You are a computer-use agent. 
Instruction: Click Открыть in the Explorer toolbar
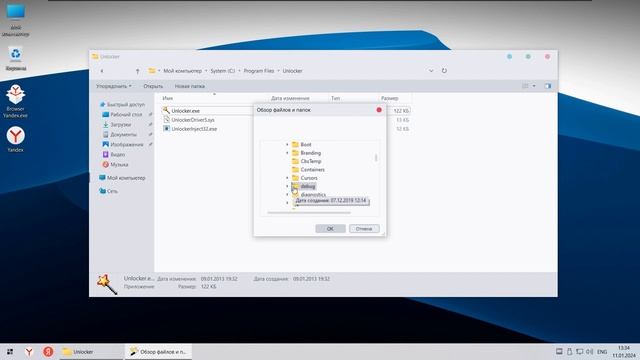click(153, 86)
